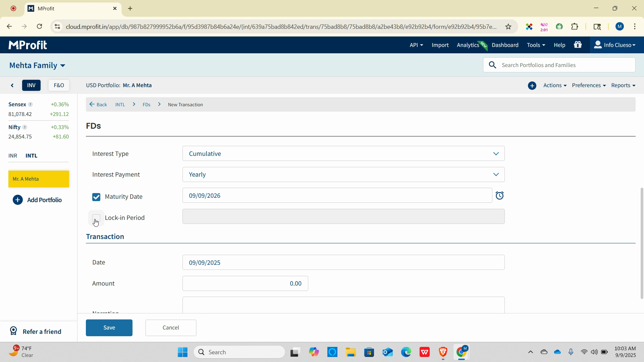Uncheck the Maturity Date checkbox

pyautogui.click(x=96, y=197)
